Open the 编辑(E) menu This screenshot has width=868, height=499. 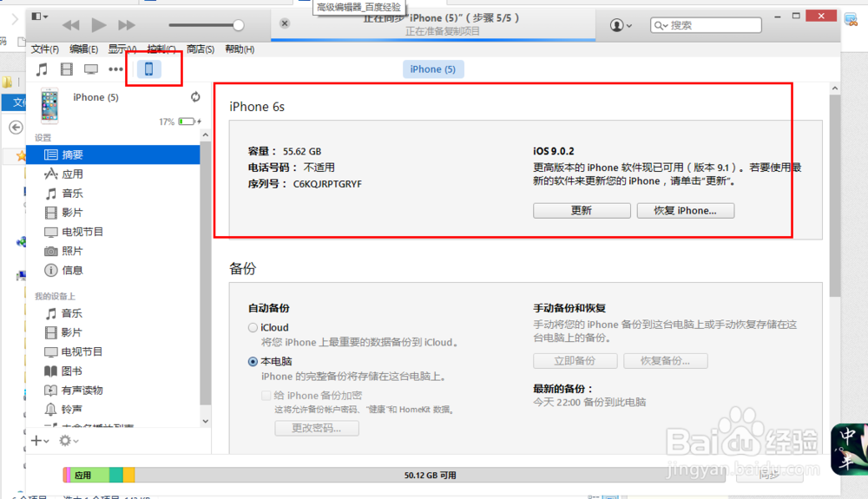click(x=83, y=49)
